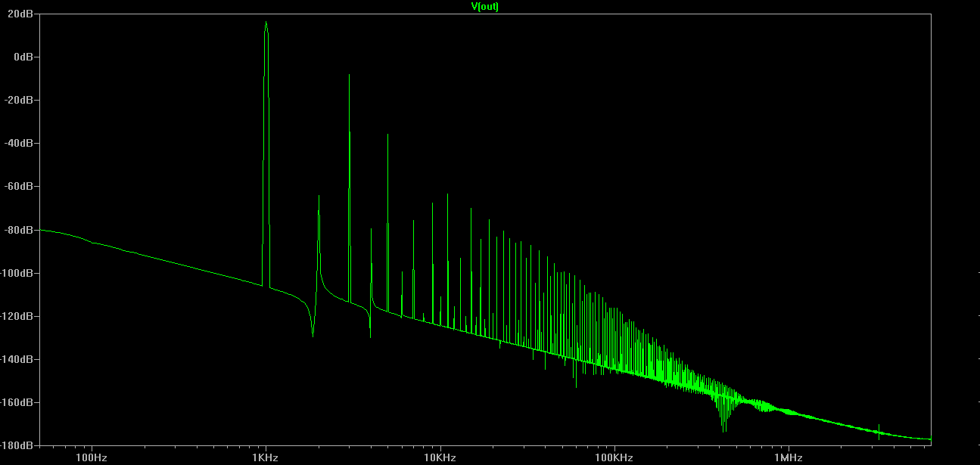Image resolution: width=980 pixels, height=465 pixels.
Task: Click the 0dB axis label
Action: (x=25, y=57)
